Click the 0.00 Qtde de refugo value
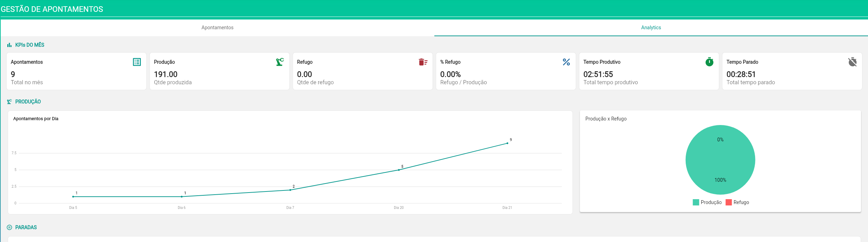 click(304, 74)
